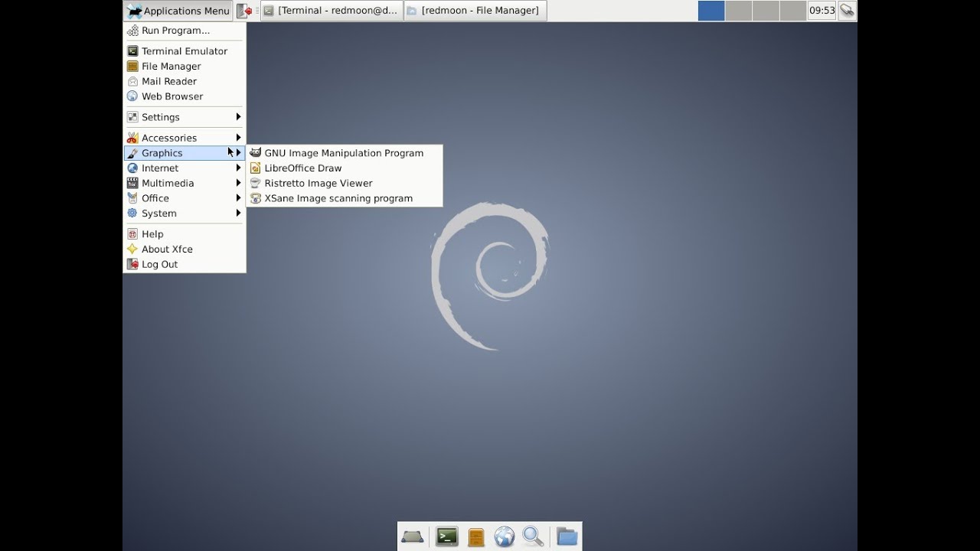This screenshot has width=980, height=551.
Task: Click the Terminal Emulator menu icon
Action: 132,51
